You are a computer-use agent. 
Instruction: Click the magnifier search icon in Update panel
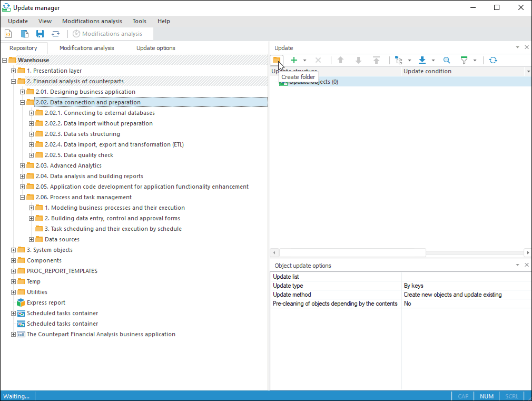coord(447,60)
